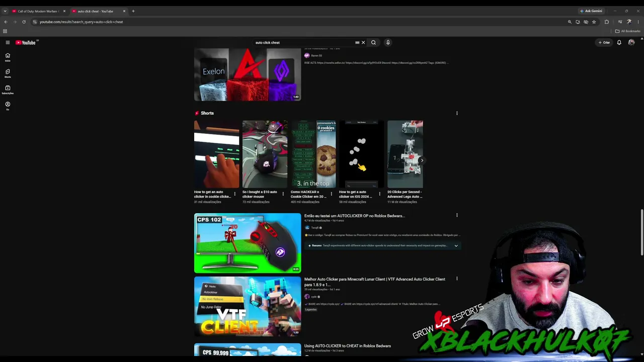The width and height of the screenshot is (644, 362).
Task: Visit the TanqR channel link
Action: [x=314, y=228]
